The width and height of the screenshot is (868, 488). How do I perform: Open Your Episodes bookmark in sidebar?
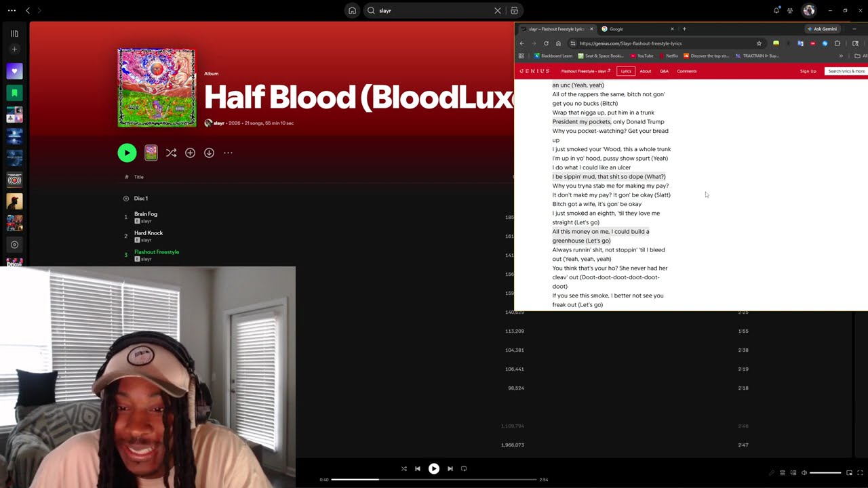(14, 93)
